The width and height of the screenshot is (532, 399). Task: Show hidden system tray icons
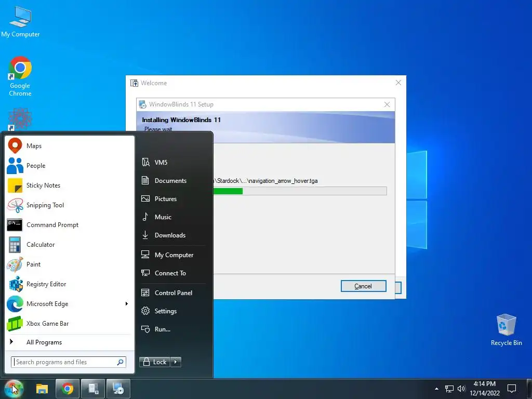point(436,389)
